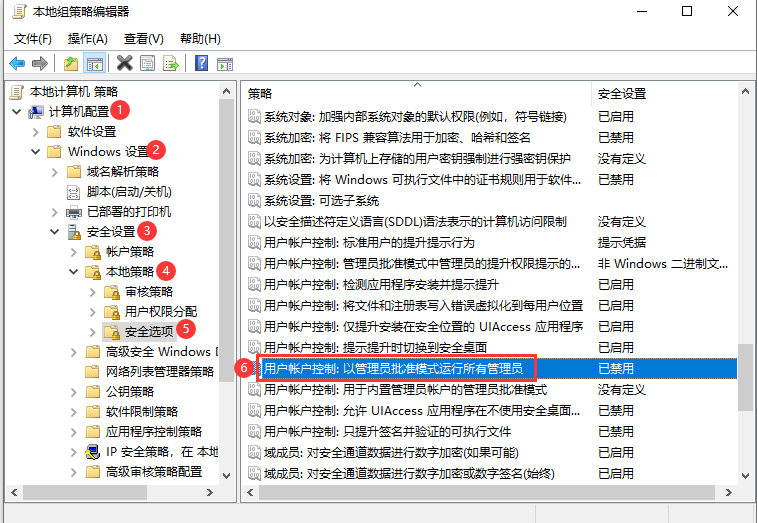Expand the 应用程序控制策略 node
This screenshot has width=757, height=523.
pos(73,432)
